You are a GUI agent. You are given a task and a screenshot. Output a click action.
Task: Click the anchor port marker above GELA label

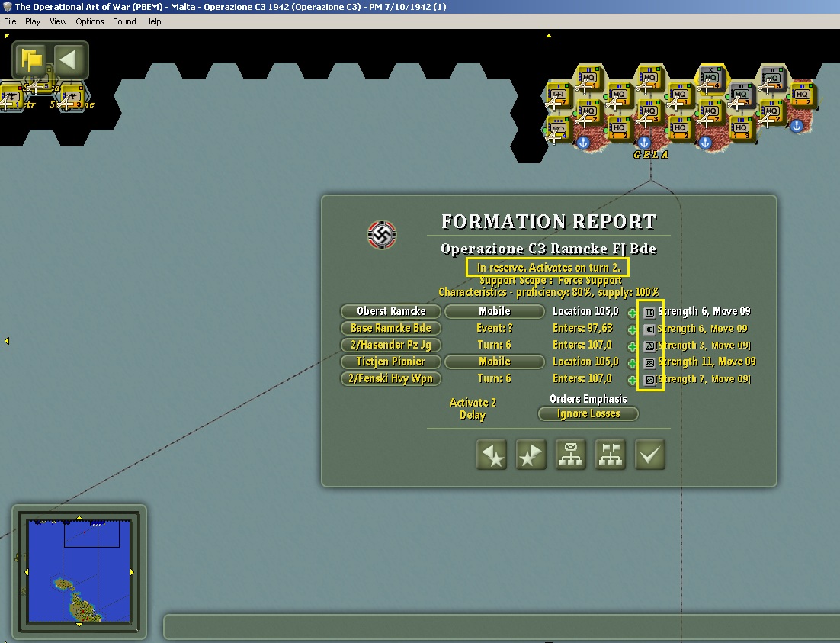point(644,143)
